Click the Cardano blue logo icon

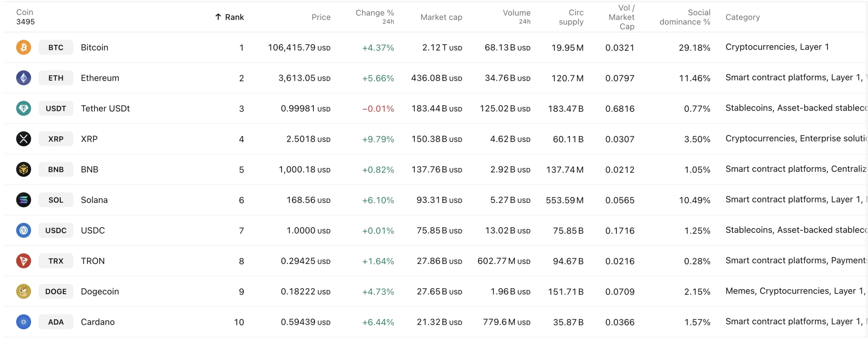23,322
